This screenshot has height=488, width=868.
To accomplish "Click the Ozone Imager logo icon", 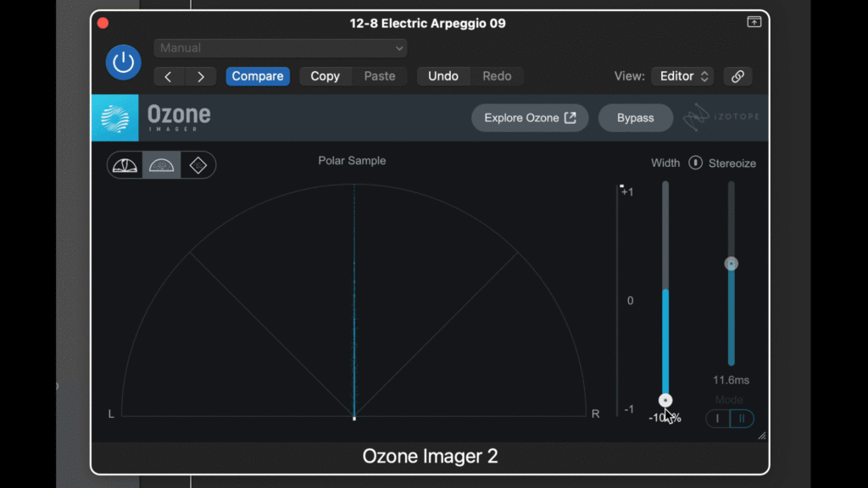I will [114, 118].
